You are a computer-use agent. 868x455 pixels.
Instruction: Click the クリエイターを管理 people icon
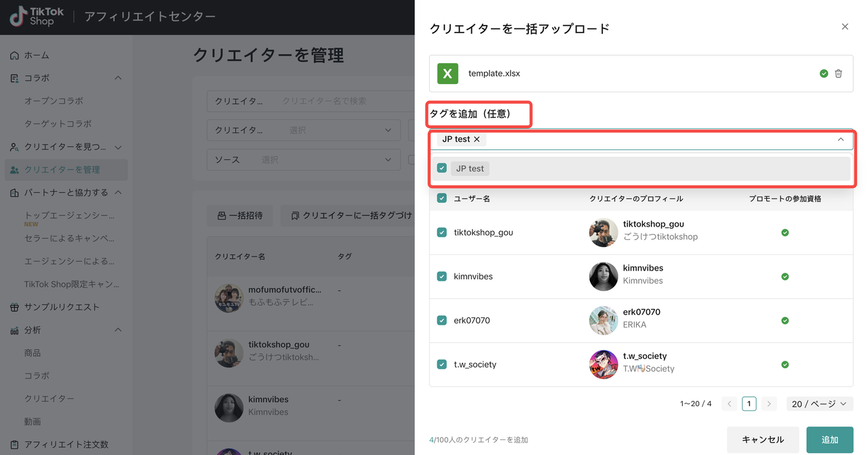point(14,170)
